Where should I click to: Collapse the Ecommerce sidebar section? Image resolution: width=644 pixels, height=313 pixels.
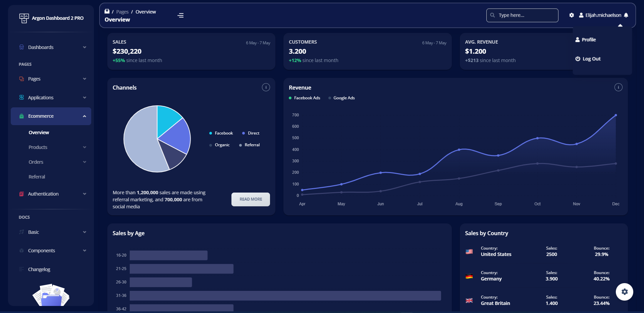84,116
